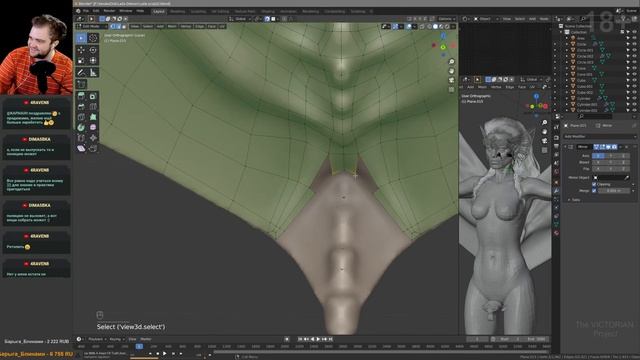Image resolution: width=640 pixels, height=360 pixels.
Task: Jump to timeline end button
Action: (330, 339)
